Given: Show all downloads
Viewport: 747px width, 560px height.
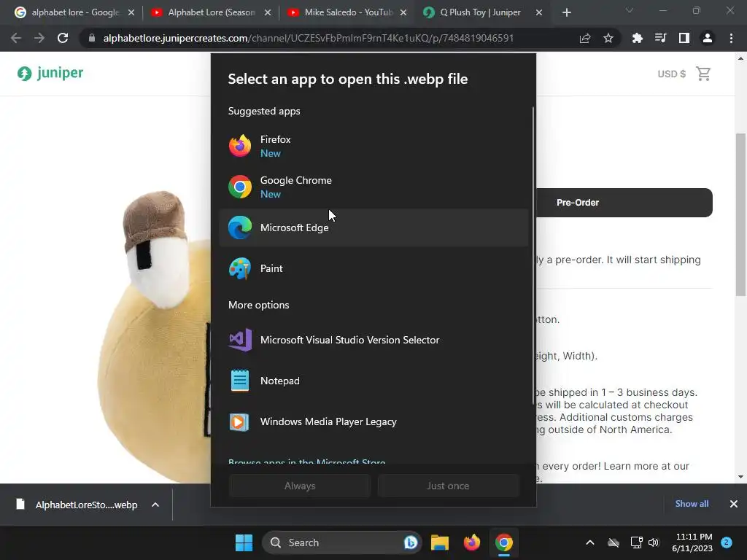Looking at the screenshot, I should (x=692, y=504).
